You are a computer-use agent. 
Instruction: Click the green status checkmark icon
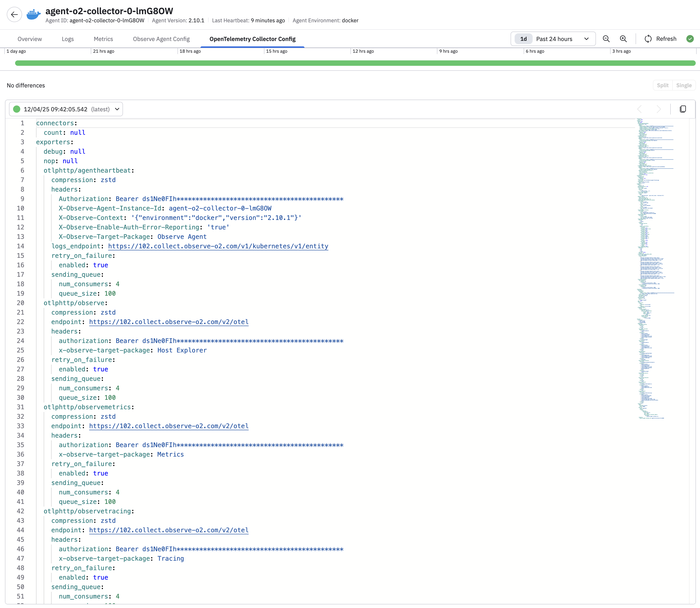click(690, 39)
